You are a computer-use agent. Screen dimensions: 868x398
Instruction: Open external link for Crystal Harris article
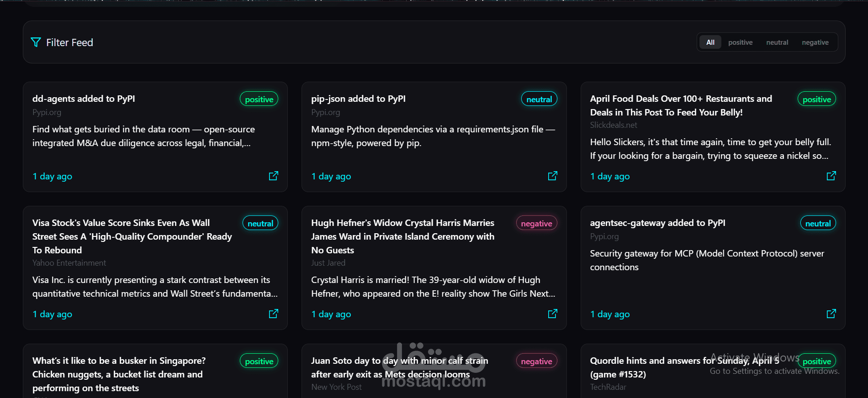(x=552, y=314)
